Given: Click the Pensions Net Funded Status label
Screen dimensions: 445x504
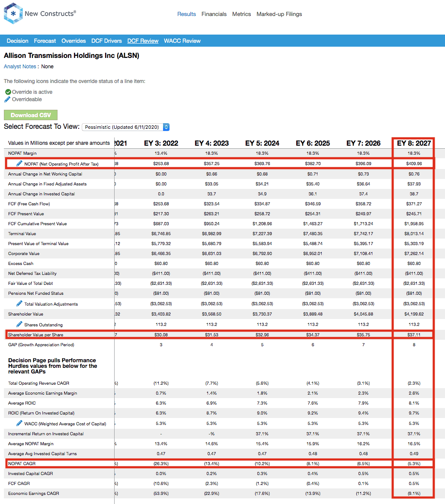Looking at the screenshot, I should point(36,293).
